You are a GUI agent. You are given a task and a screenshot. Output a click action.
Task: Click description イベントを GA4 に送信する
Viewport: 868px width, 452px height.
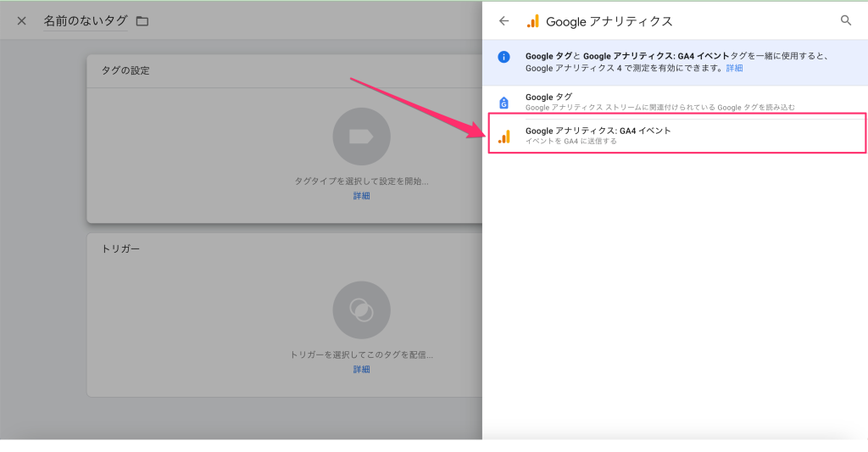coord(570,142)
